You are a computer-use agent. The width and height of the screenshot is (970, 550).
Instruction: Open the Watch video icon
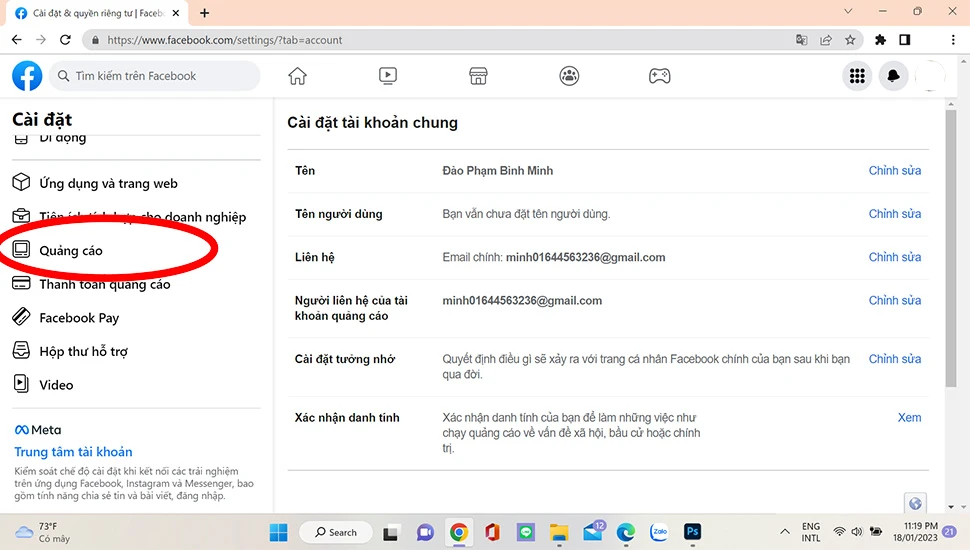pyautogui.click(x=388, y=76)
